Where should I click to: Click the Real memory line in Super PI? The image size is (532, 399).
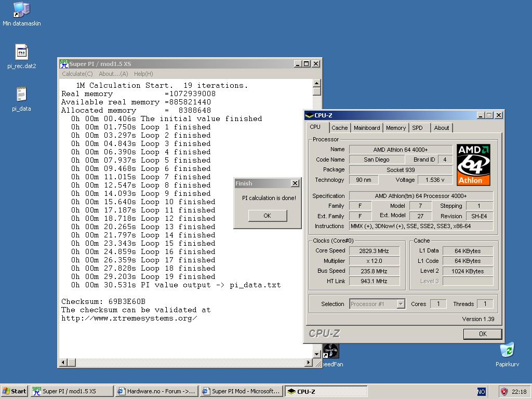coord(138,94)
